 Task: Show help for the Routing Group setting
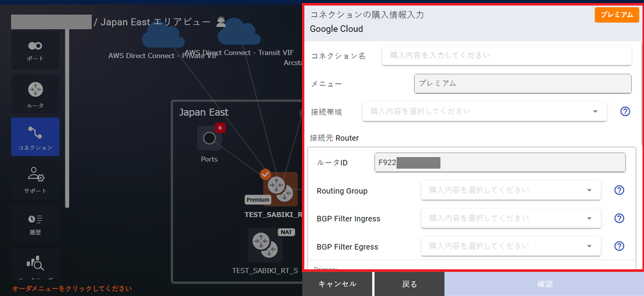(x=619, y=190)
